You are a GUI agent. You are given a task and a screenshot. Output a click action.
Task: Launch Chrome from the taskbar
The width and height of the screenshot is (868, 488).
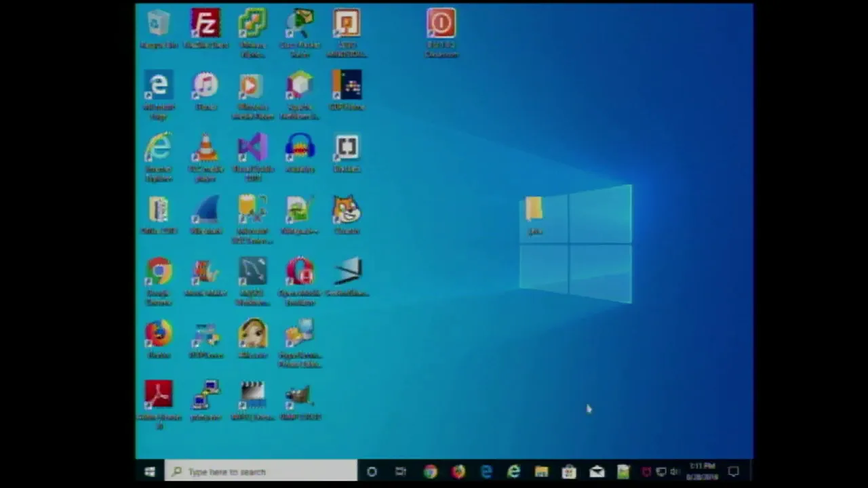[x=430, y=472]
